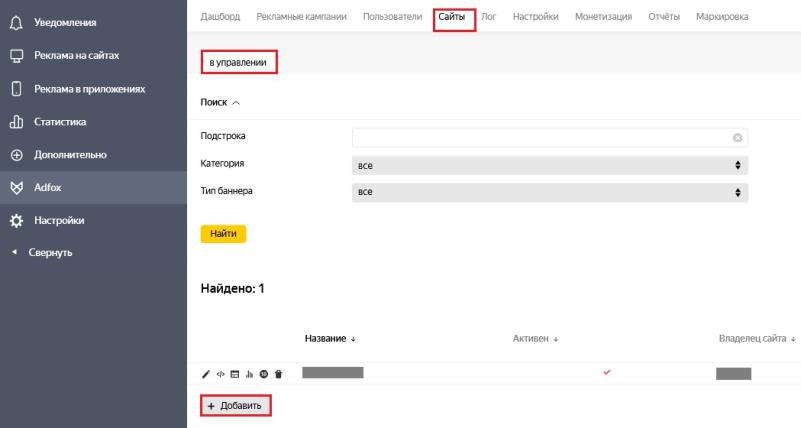
Task: Click the pencil edit icon in site row
Action: click(206, 374)
